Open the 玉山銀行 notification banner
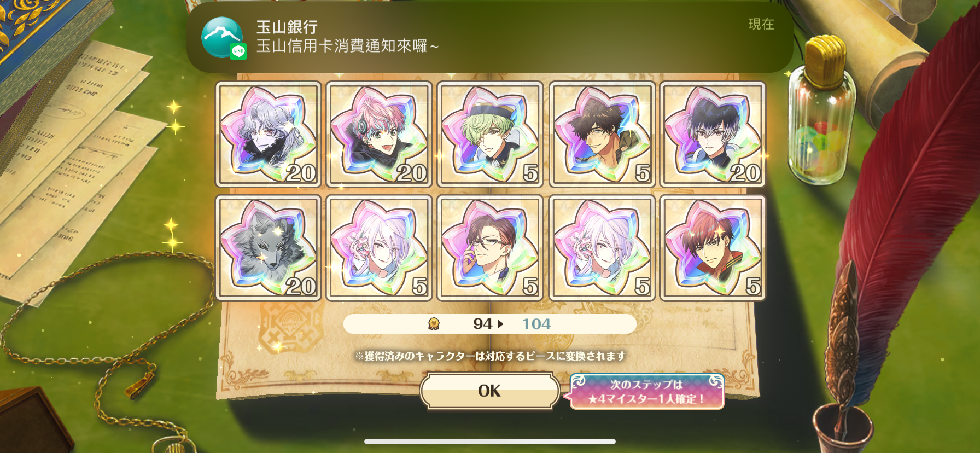This screenshot has width=980, height=453. 489,37
